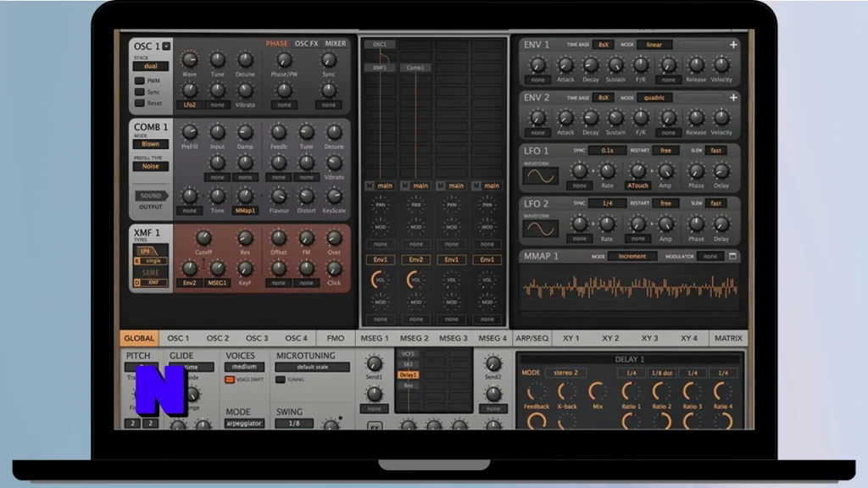Screen dimensions: 868x488
Task: Open the Microtuning default scale dropdown
Action: tap(312, 367)
